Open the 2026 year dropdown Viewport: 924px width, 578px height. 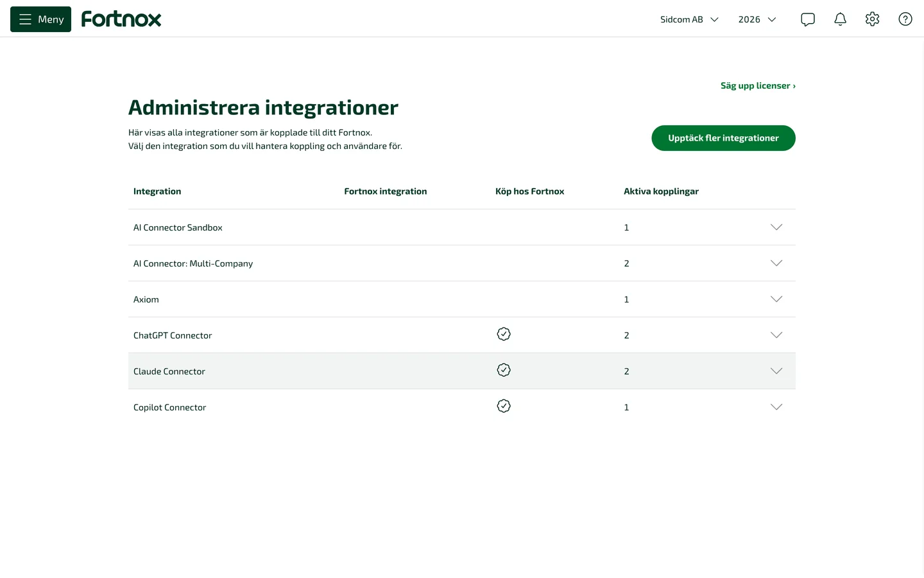coord(757,19)
